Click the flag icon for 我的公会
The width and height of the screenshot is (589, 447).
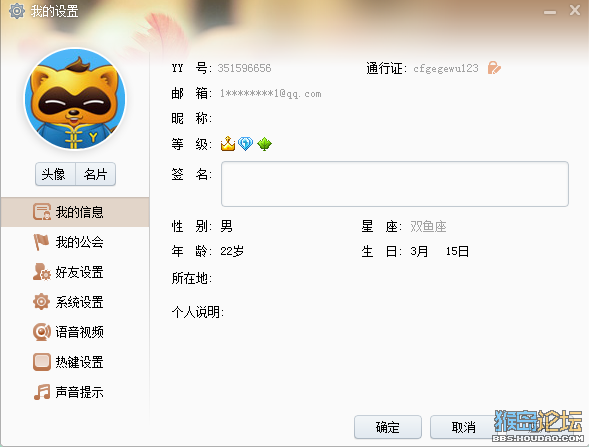tap(41, 242)
